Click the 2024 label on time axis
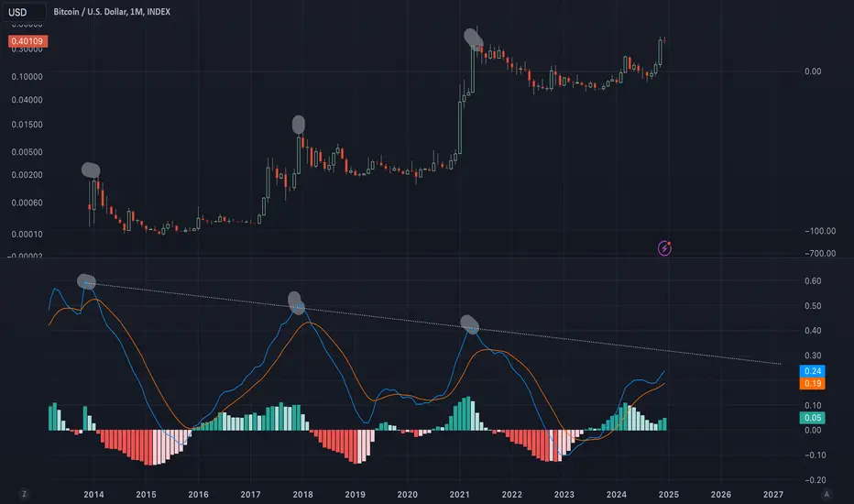Viewport: 854px width, 504px height. (x=617, y=494)
